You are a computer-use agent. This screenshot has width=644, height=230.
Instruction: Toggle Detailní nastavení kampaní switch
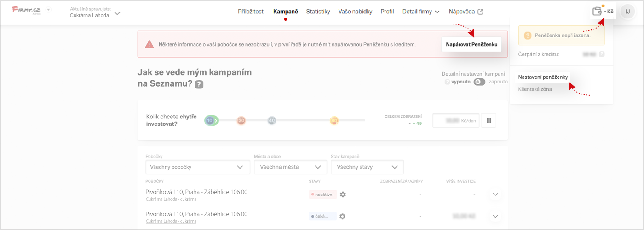click(x=479, y=82)
